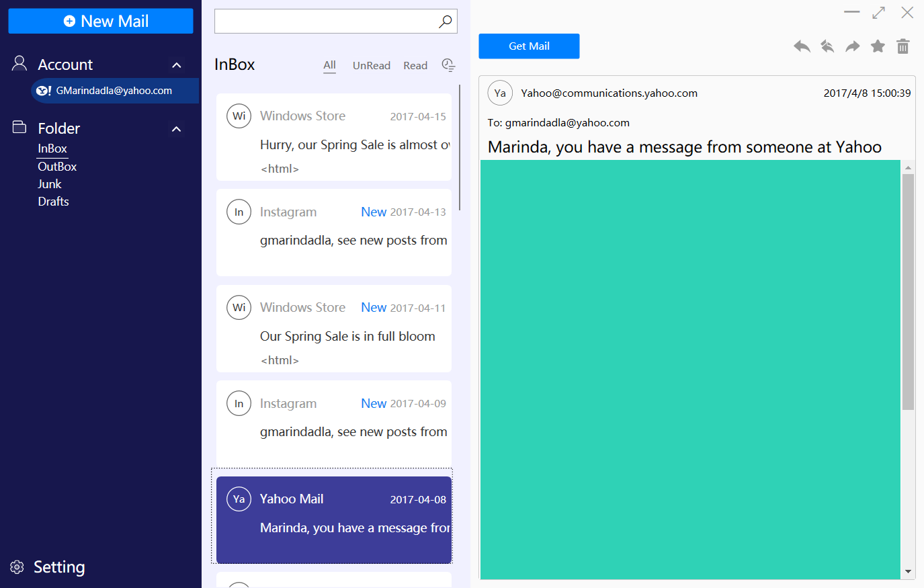This screenshot has width=924, height=588.
Task: Click the Account person icon
Action: pos(19,64)
